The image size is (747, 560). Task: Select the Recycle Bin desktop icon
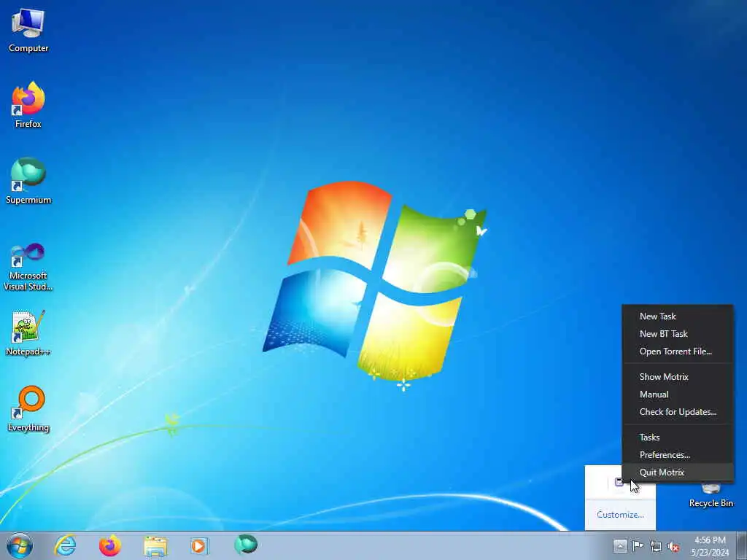711,495
